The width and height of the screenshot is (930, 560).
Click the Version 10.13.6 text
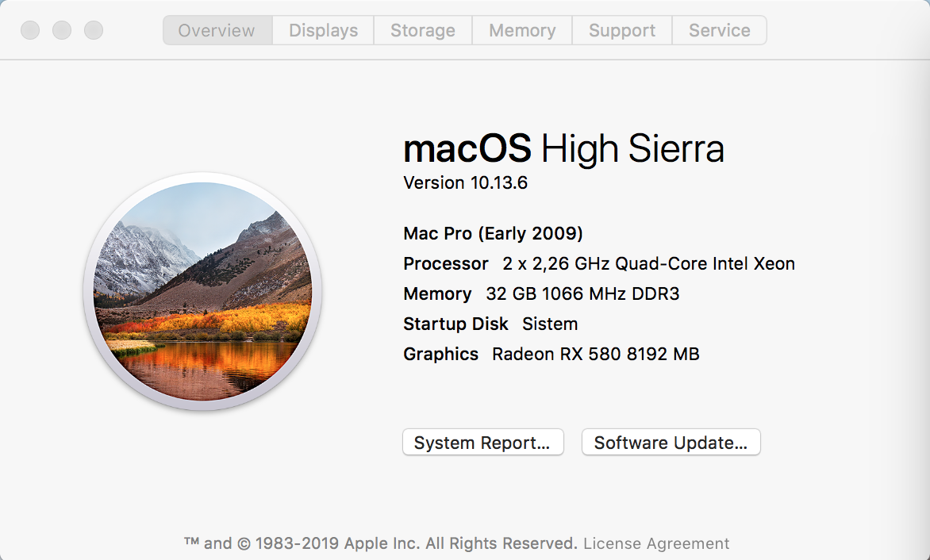point(465,182)
